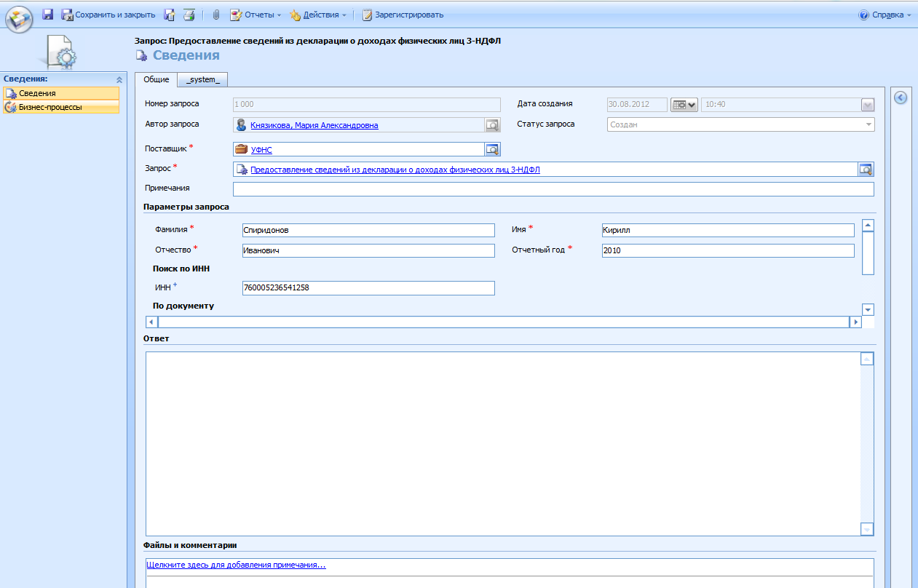Click the Print icon in toolbar
Image resolution: width=918 pixels, height=588 pixels.
[189, 15]
